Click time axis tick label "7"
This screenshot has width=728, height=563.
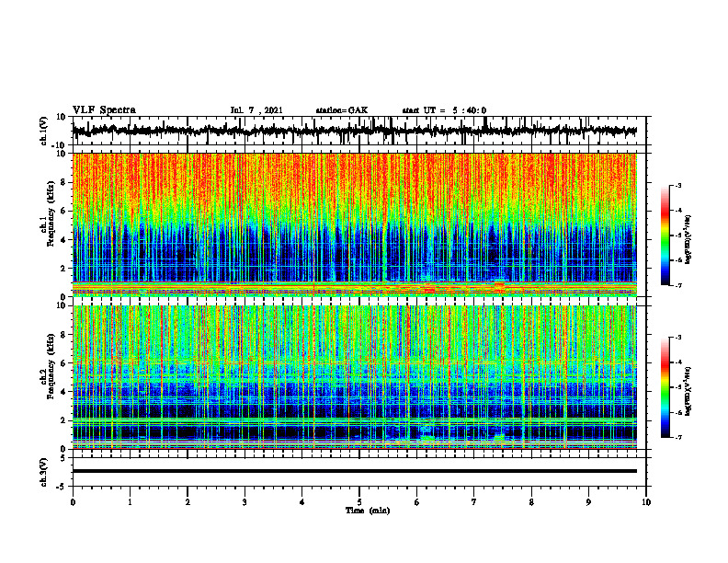coord(474,502)
